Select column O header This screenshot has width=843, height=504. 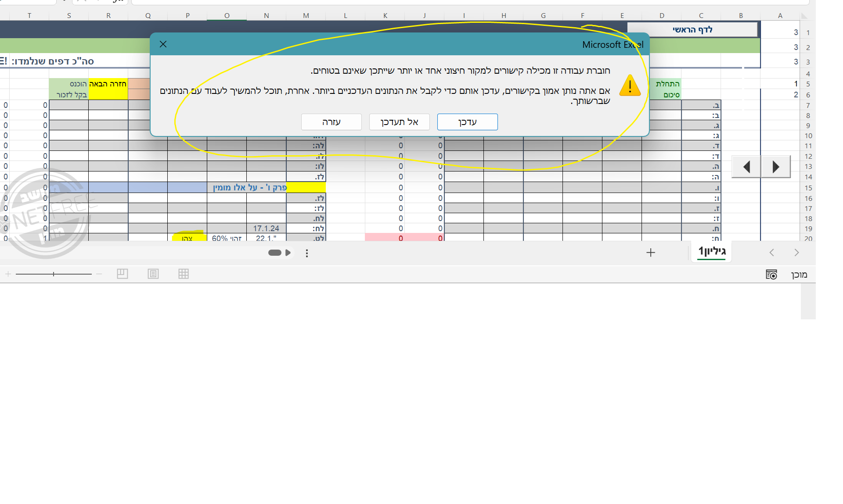(227, 16)
